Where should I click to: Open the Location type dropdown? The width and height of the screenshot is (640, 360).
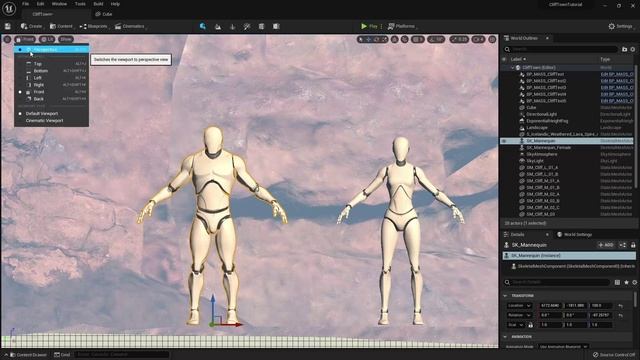click(x=519, y=306)
